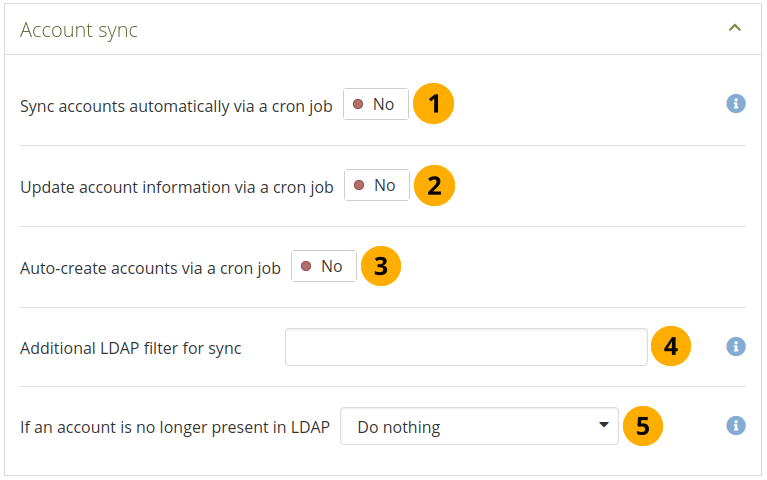The width and height of the screenshot is (767, 480).
Task: Click the 'Update account information via a cron job' label
Action: coord(177,187)
